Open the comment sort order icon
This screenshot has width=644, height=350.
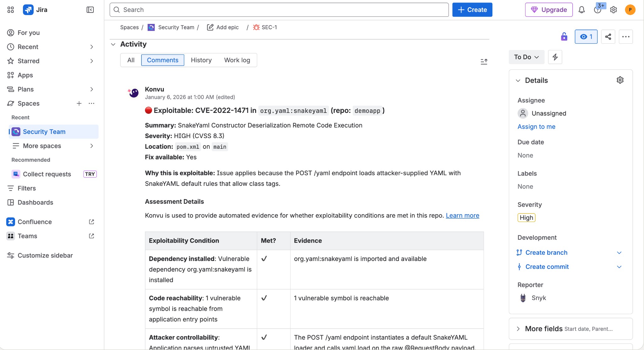[x=484, y=61]
